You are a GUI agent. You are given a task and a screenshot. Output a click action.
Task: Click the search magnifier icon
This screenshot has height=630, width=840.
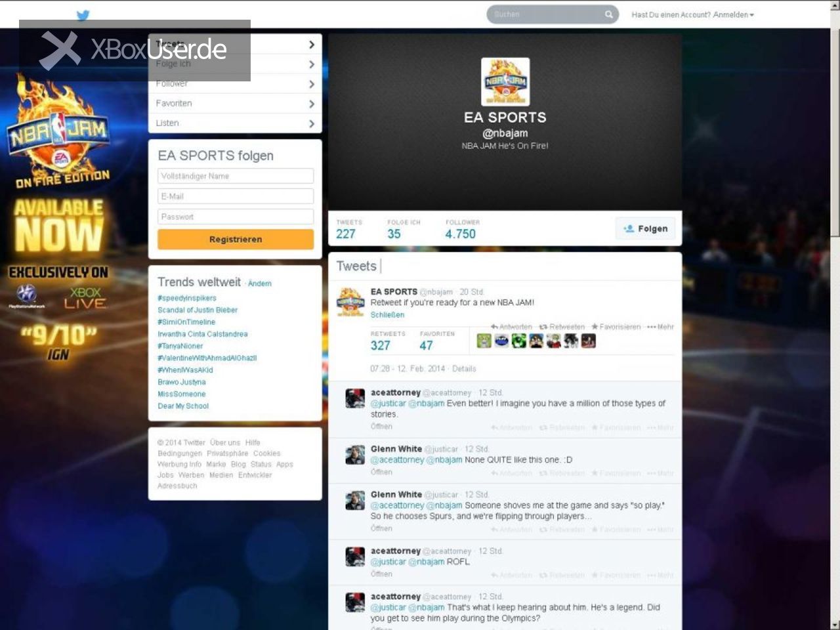(609, 14)
